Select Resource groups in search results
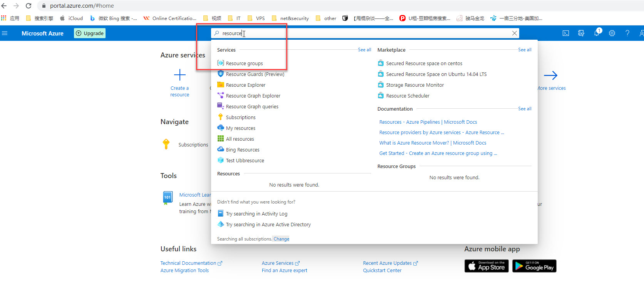Viewport: 644px width, 281px height. [x=244, y=64]
